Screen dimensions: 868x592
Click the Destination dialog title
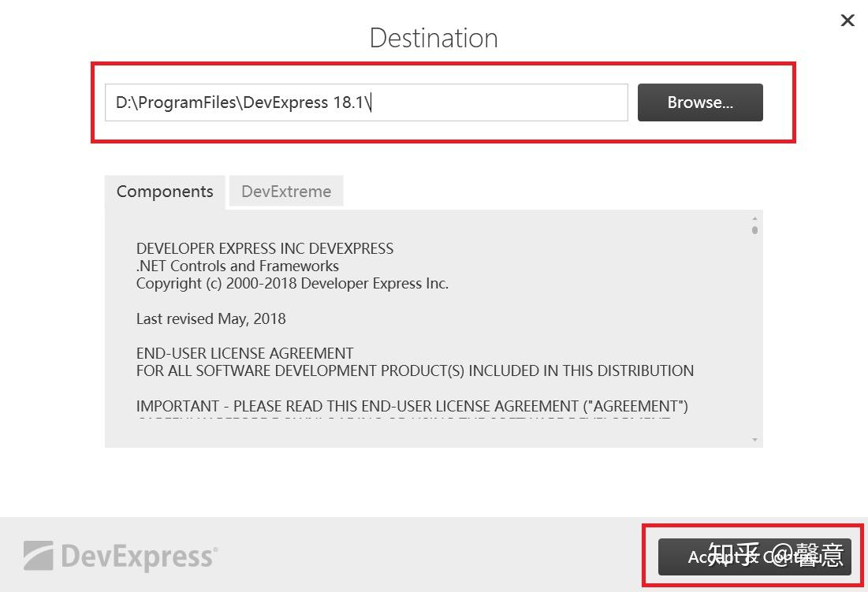[433, 37]
